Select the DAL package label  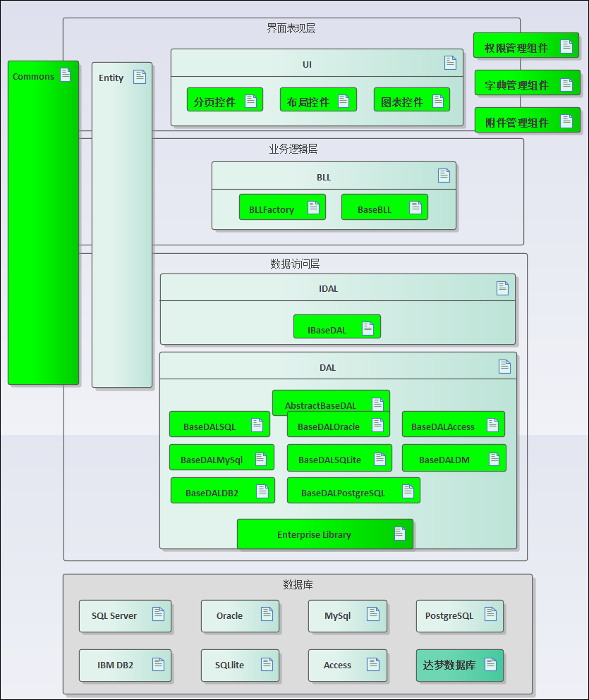click(x=327, y=368)
